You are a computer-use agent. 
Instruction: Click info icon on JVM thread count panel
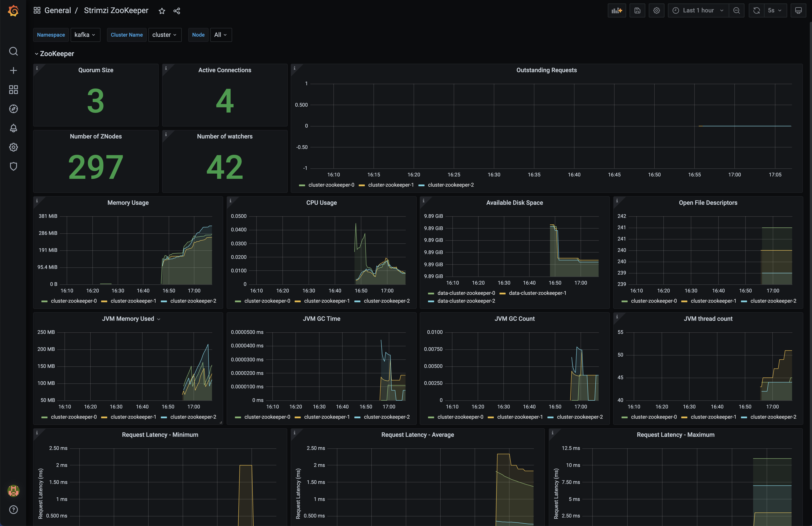617,316
